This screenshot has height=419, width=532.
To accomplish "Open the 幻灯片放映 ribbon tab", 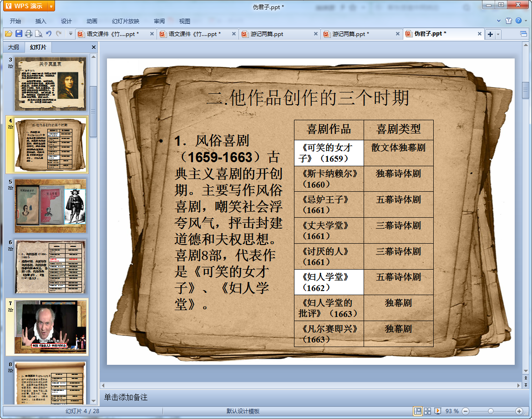I will (x=126, y=21).
